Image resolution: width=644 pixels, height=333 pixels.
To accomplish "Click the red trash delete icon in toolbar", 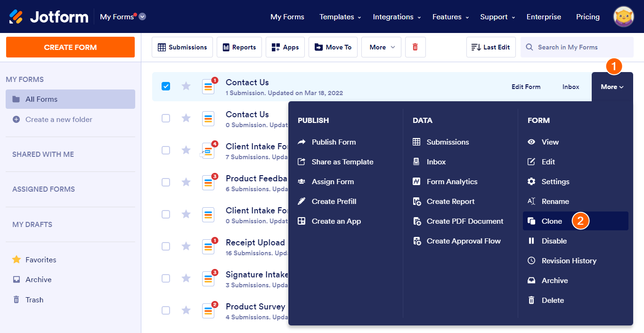I will (415, 47).
